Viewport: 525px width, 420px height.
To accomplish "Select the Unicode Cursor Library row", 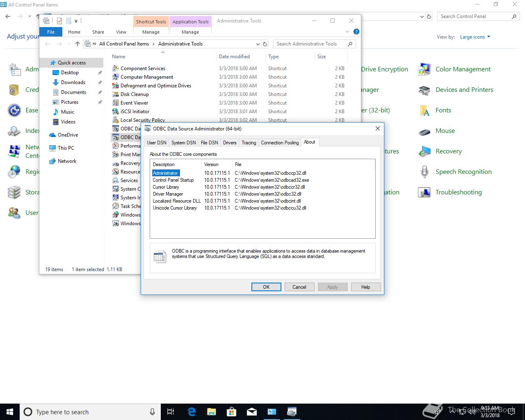I will (x=262, y=208).
